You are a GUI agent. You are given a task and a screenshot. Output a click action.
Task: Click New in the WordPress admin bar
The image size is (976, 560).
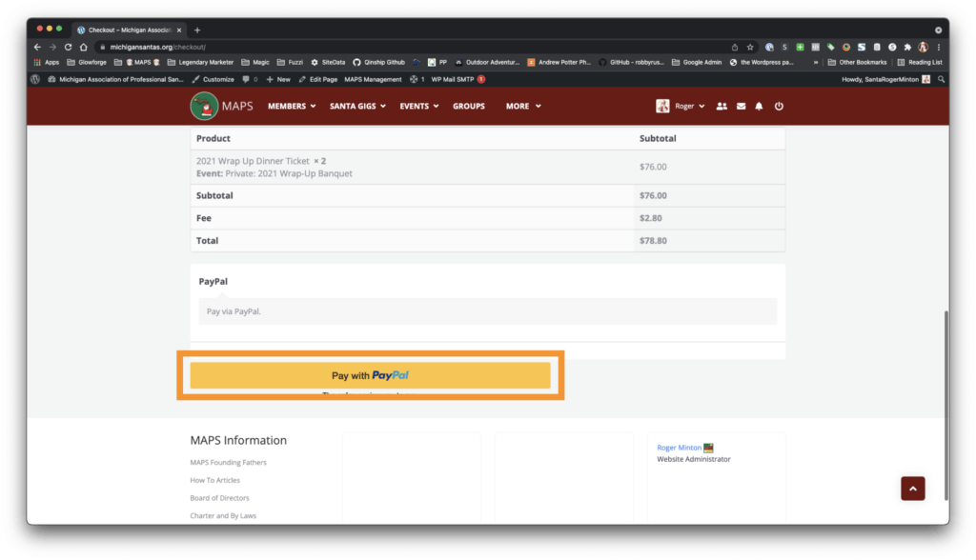click(x=278, y=80)
